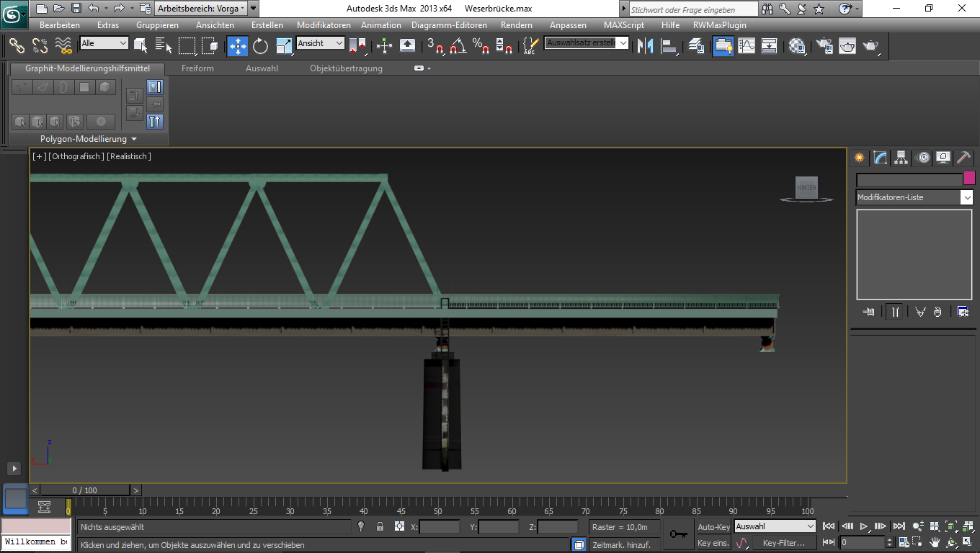Click the Mirror tool icon
The width and height of the screenshot is (980, 553).
[x=645, y=46]
